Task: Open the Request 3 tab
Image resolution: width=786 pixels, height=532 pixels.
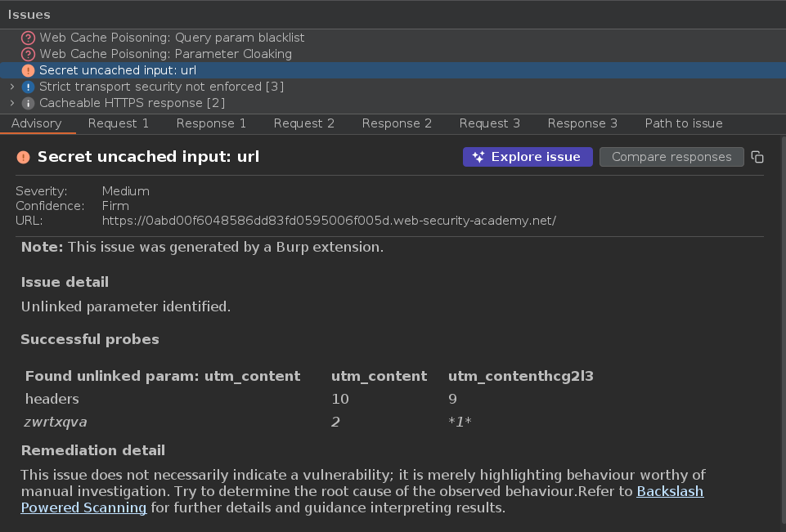Action: tap(489, 123)
